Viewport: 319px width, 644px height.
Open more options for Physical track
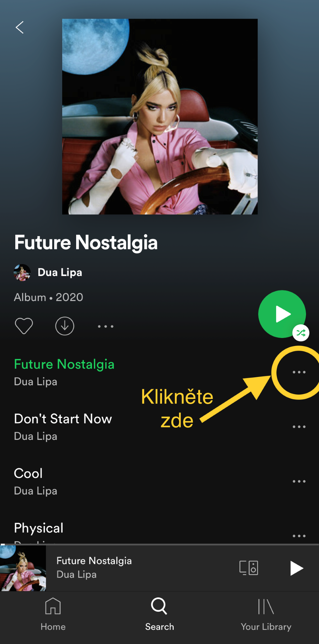point(299,536)
